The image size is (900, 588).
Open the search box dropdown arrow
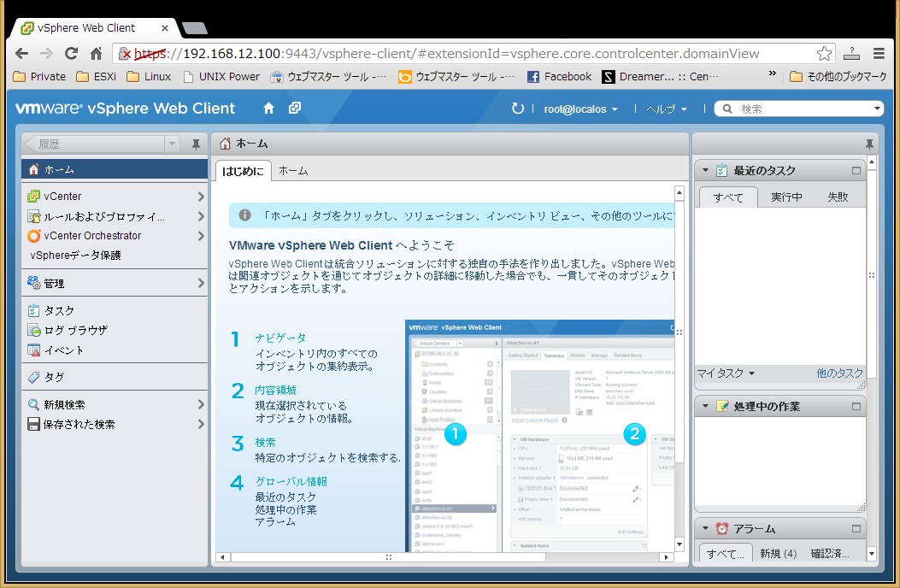coord(877,109)
